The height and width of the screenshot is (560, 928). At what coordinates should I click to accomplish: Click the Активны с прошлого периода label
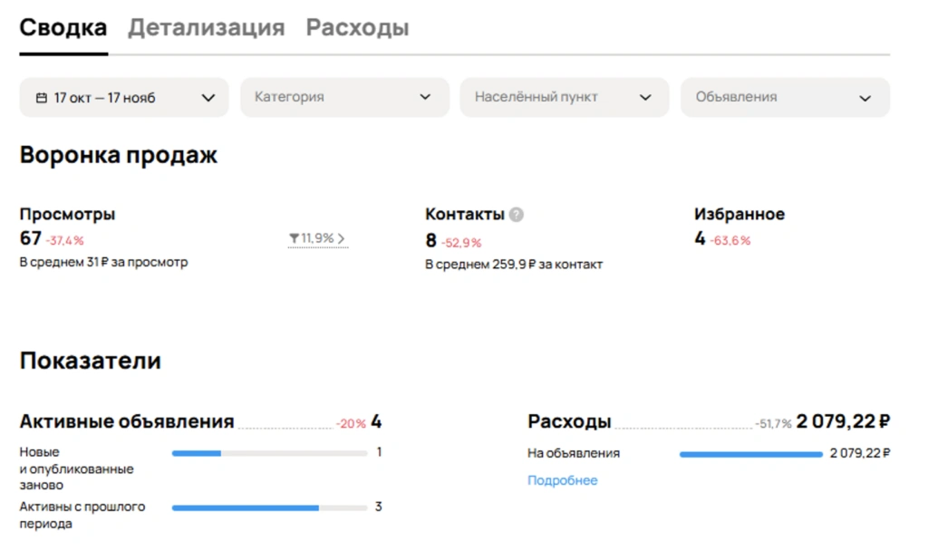82,515
